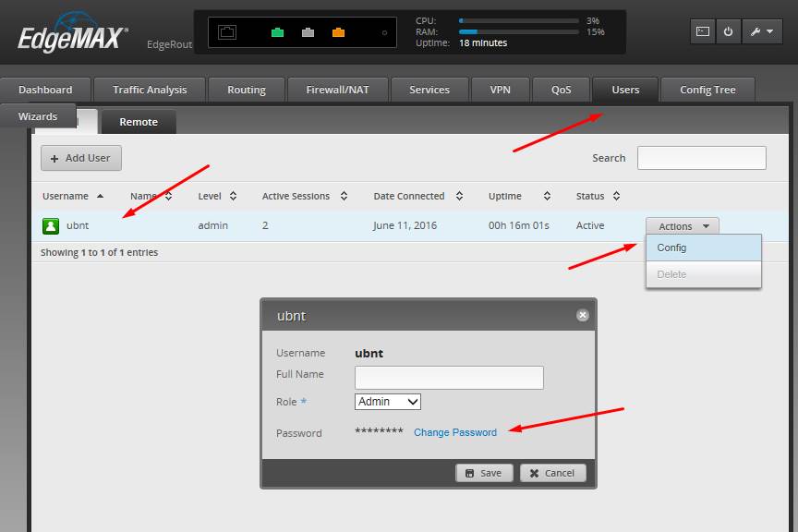Click the Full Name input field

point(449,377)
